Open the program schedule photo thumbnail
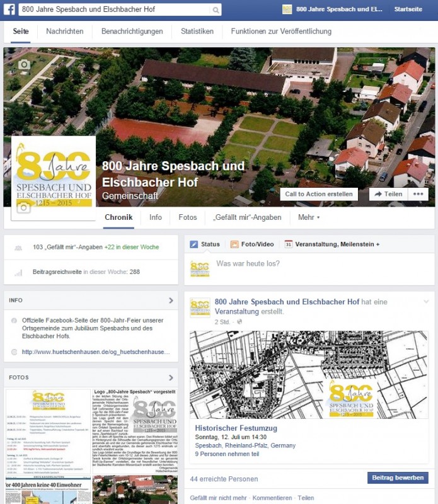This screenshot has width=438, height=504. click(x=49, y=432)
